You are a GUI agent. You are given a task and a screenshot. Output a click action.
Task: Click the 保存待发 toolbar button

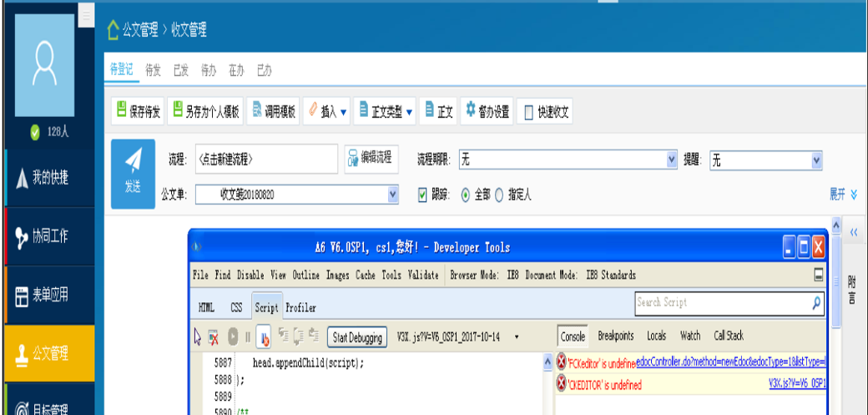(x=138, y=111)
